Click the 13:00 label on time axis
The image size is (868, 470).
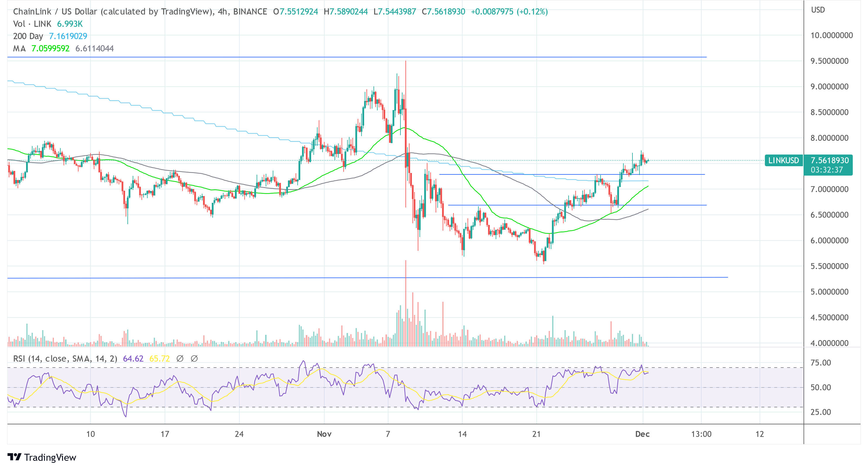point(701,434)
